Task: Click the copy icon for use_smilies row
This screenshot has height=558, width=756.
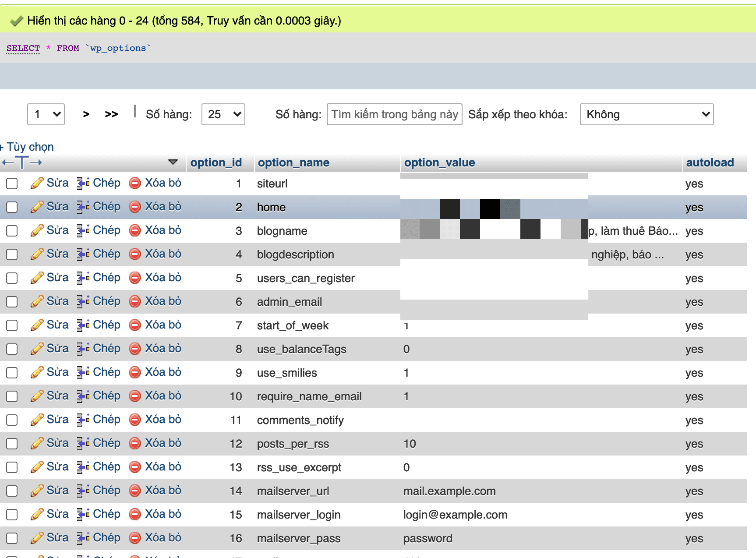Action: click(83, 372)
